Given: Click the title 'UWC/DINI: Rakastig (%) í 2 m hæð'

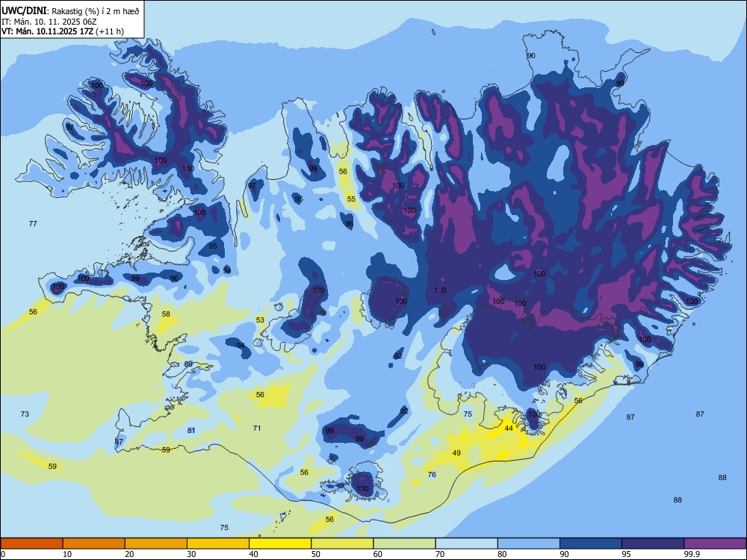Looking at the screenshot, I should click(x=70, y=11).
